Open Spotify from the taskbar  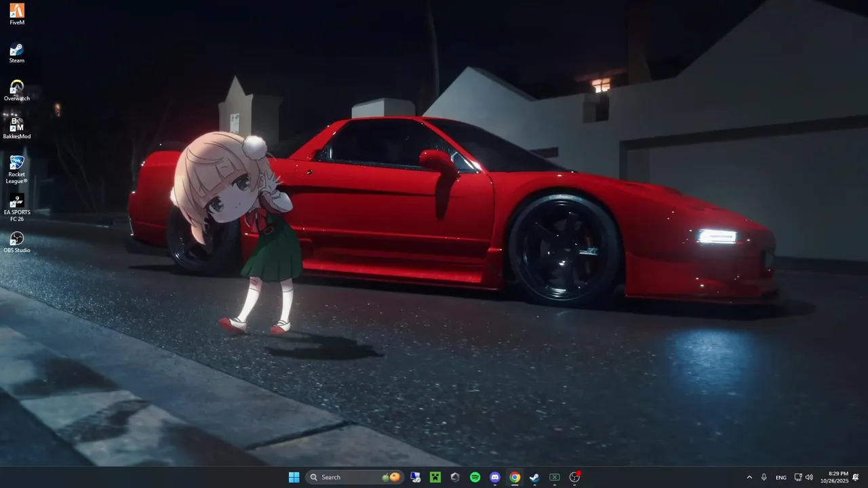click(475, 477)
